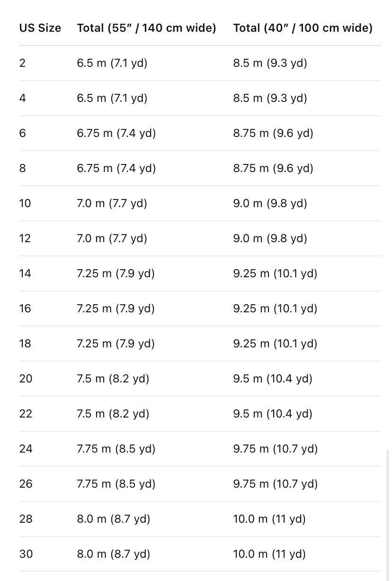Viewport: 392px width, 581px height.
Task: Click the 7.75 m (8.5 yd) cell for size 24
Action: (x=116, y=449)
